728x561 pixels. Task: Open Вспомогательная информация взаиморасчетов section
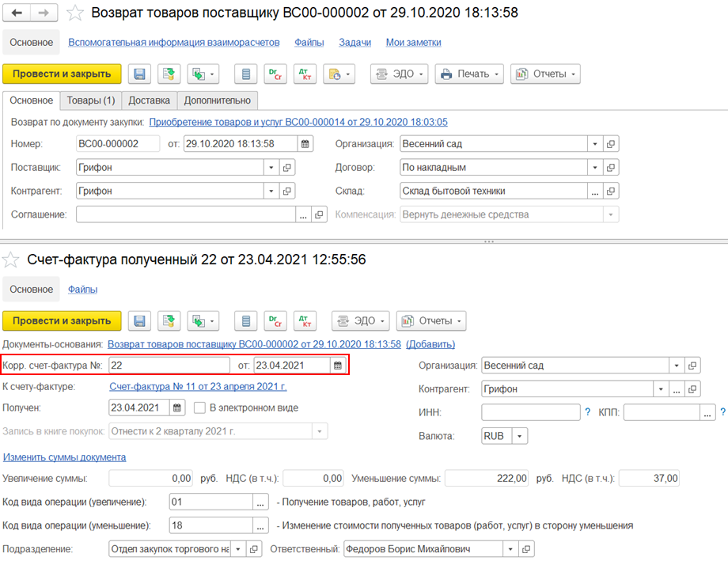(173, 42)
